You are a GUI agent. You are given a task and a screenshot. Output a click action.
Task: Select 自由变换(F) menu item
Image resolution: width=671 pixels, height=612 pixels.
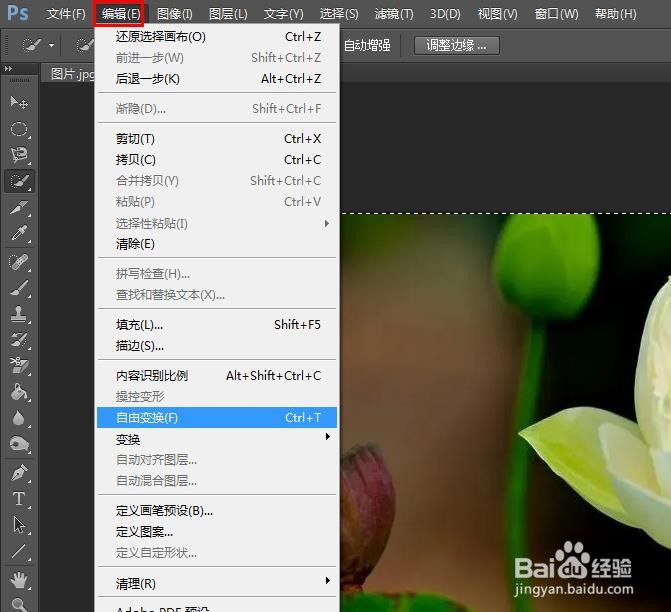[x=217, y=418]
